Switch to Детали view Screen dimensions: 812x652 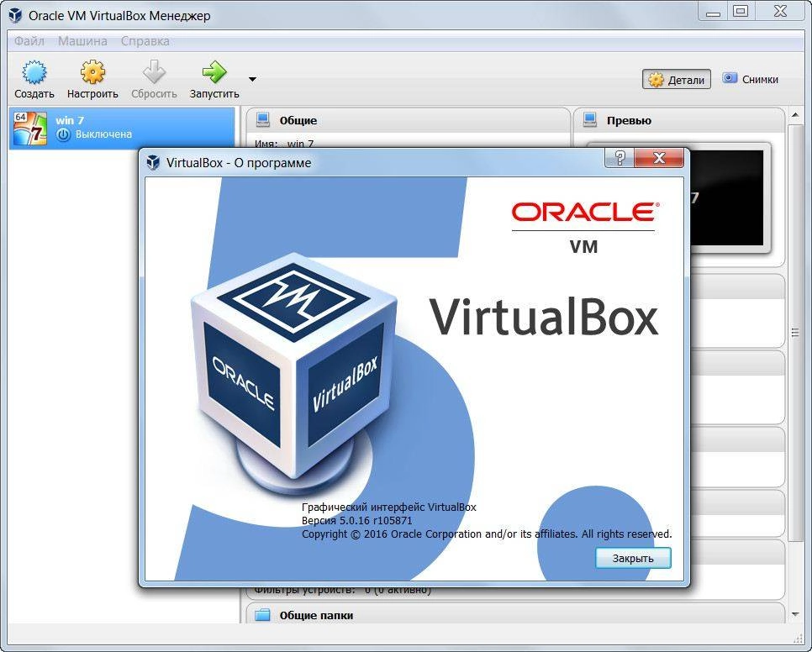pyautogui.click(x=677, y=80)
